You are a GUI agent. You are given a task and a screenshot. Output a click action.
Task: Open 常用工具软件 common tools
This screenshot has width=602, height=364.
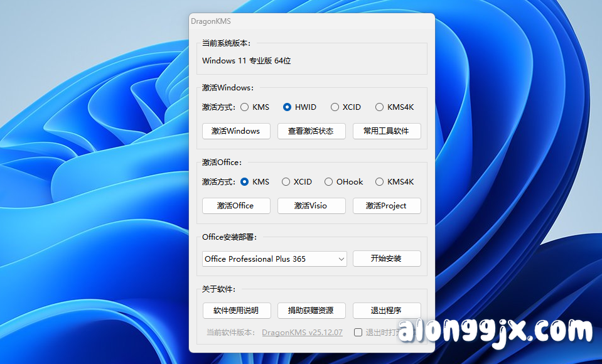(x=387, y=131)
